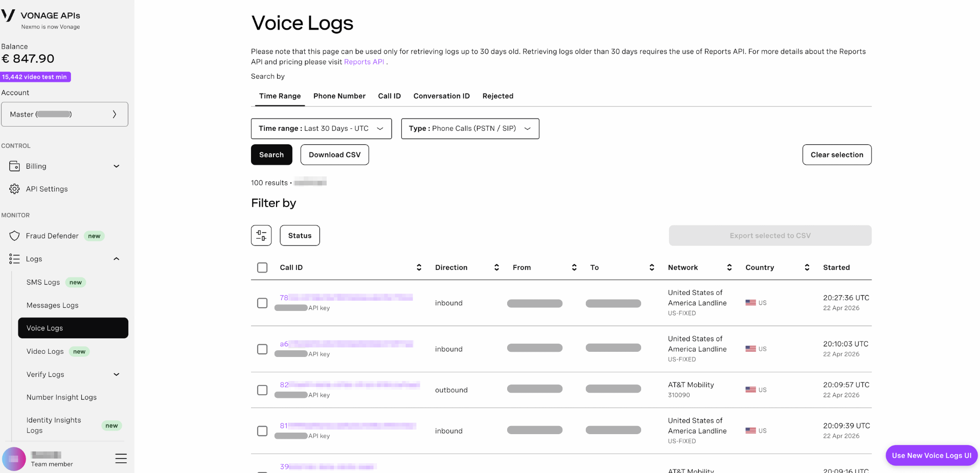Open Fraud Defender in sidebar
The height and width of the screenshot is (473, 980).
pos(52,236)
